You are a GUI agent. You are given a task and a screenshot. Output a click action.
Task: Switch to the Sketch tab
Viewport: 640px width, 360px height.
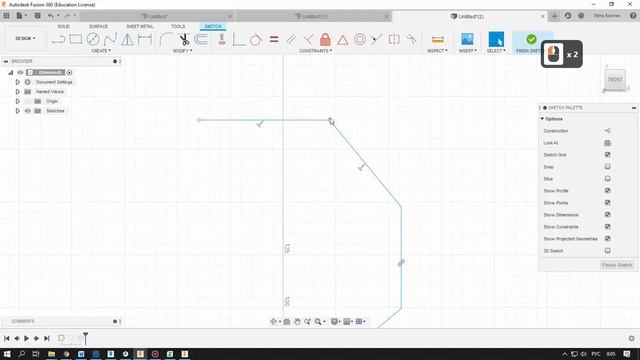pos(213,26)
